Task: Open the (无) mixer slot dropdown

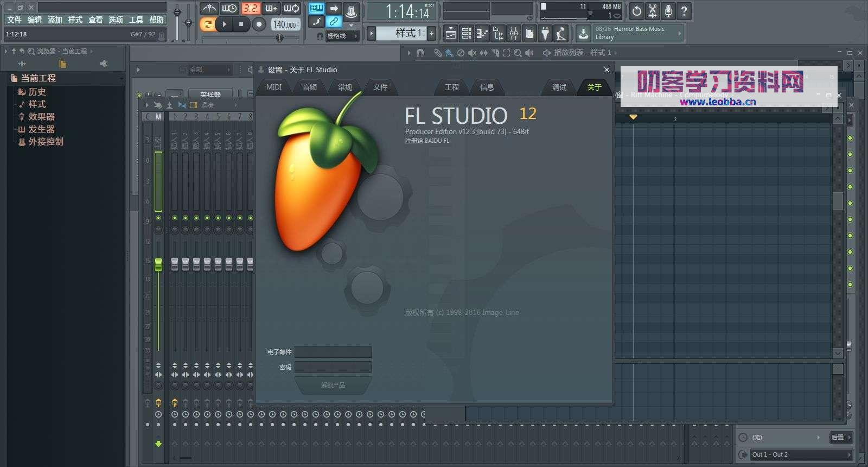Action: [787, 437]
